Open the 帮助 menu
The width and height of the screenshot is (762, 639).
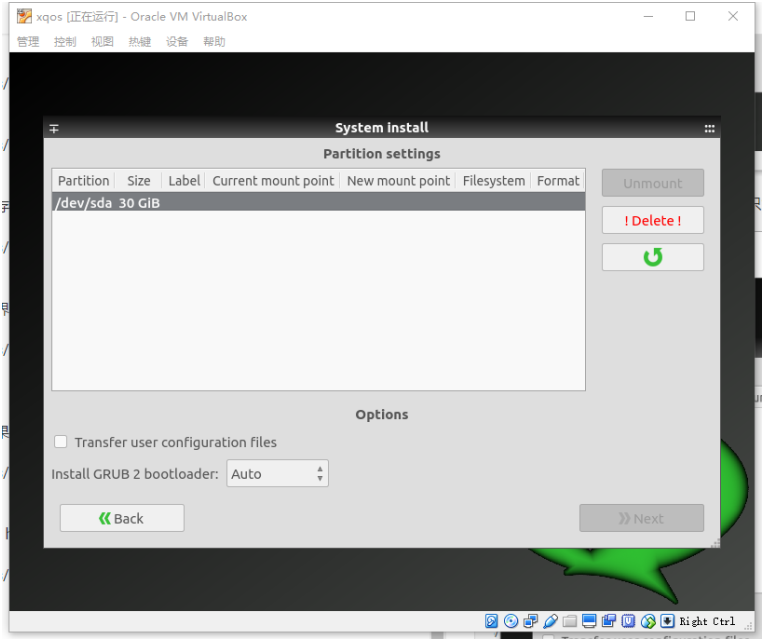click(214, 42)
